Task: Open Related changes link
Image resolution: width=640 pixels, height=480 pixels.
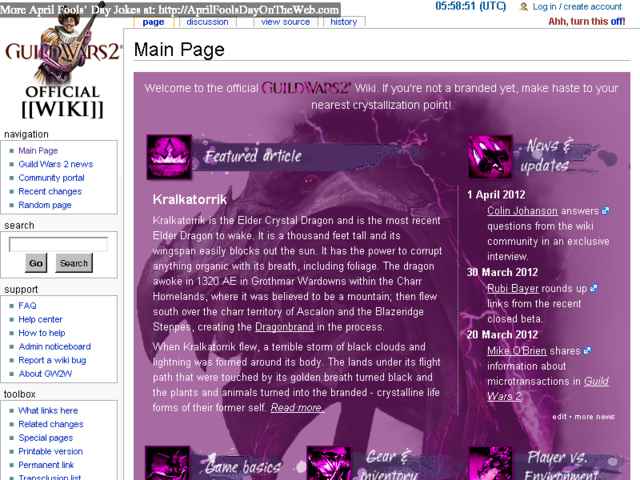Action: pyautogui.click(x=51, y=424)
